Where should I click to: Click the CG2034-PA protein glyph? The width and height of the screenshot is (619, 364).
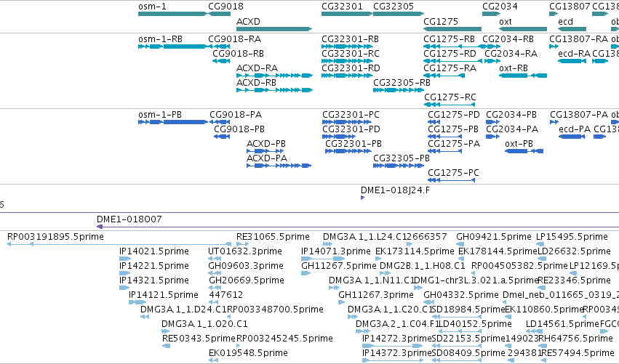492,137
